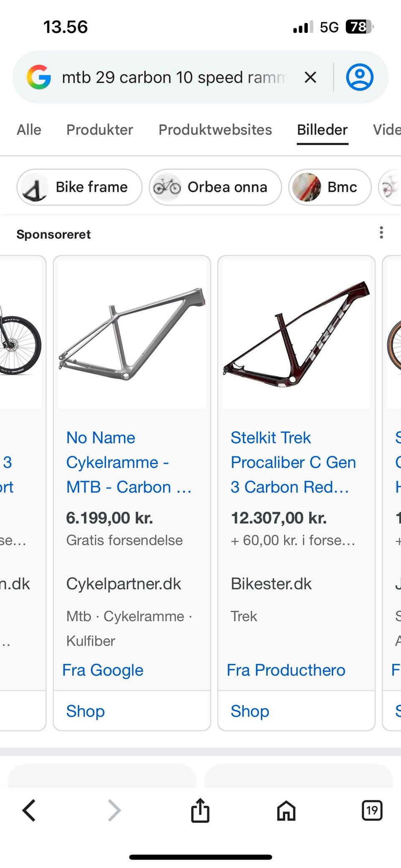Open the Stelkit Trek Procaliber product link
This screenshot has width=401, height=868.
[x=293, y=462]
